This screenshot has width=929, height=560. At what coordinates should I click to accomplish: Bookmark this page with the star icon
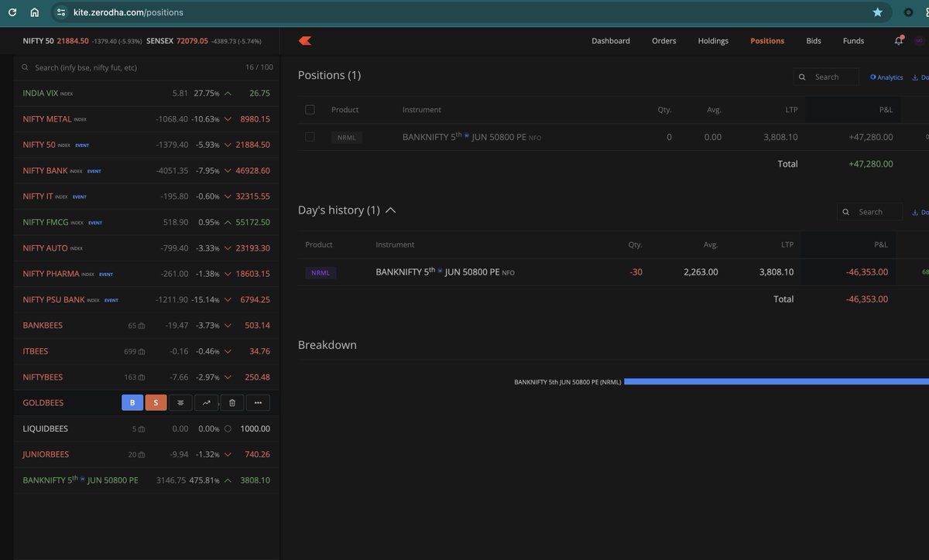[x=877, y=12]
